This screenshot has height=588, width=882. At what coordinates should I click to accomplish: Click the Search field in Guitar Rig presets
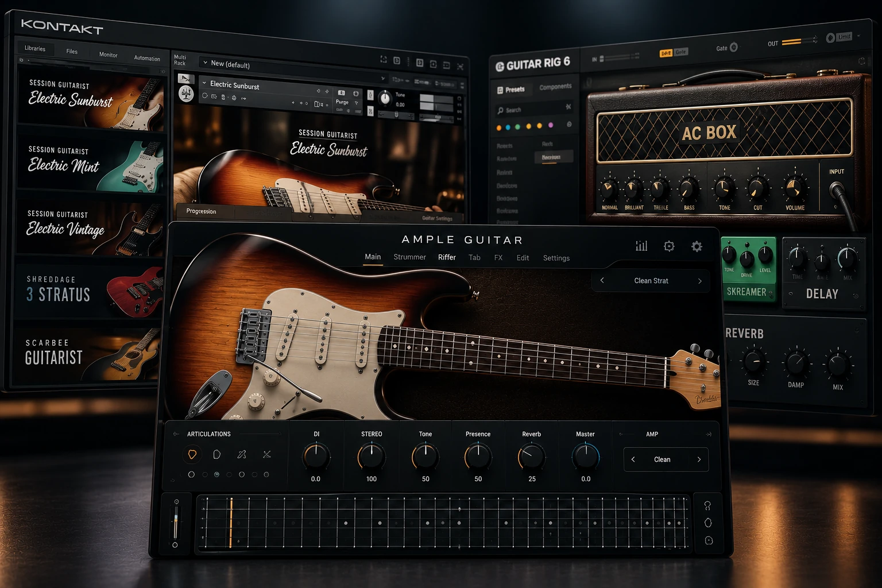[x=534, y=109]
